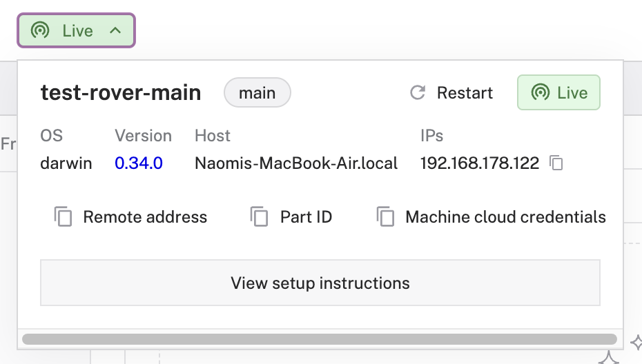
Task: Open the 0.34.0 version link
Action: (139, 163)
